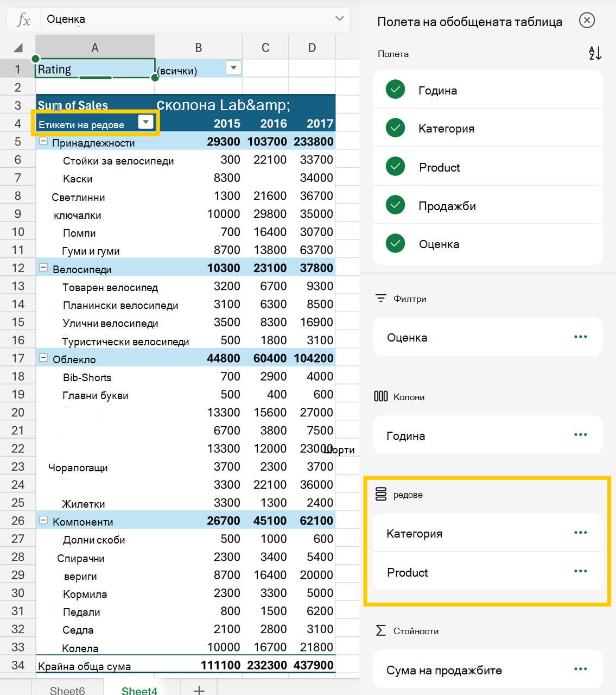The image size is (616, 695).
Task: Collapse the Велосипеди category group
Action: [x=43, y=268]
